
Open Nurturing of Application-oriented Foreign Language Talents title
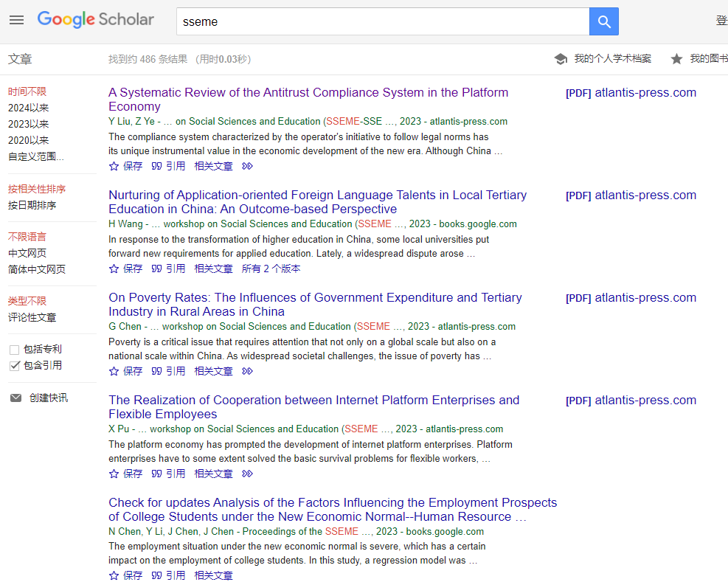click(x=318, y=202)
